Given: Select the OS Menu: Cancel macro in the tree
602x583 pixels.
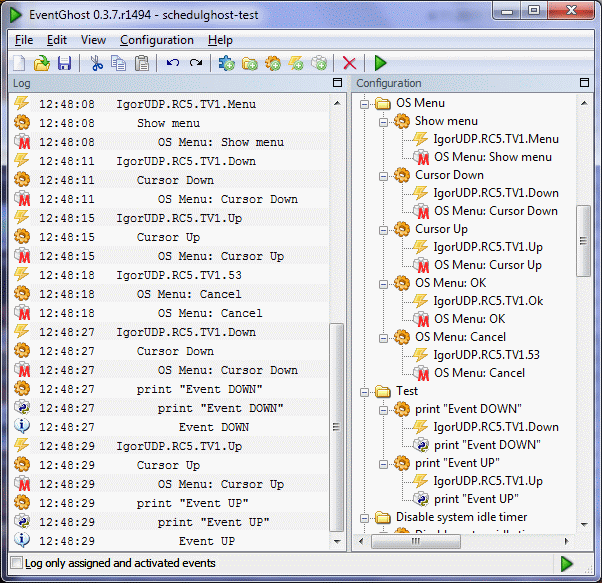Looking at the screenshot, I should (460, 337).
